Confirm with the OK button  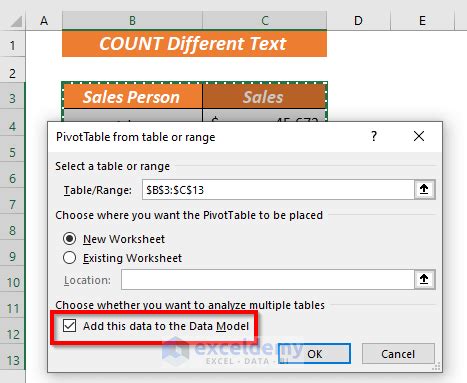click(x=315, y=354)
